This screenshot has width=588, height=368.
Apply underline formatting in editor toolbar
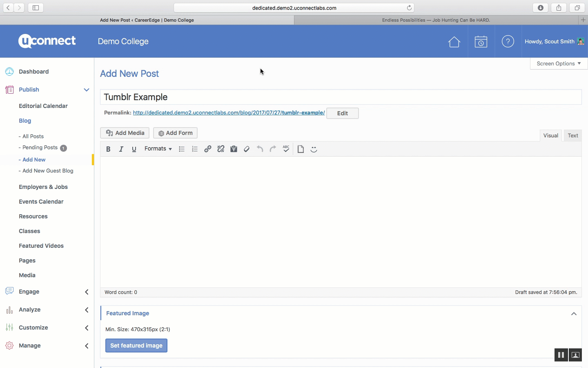[134, 149]
